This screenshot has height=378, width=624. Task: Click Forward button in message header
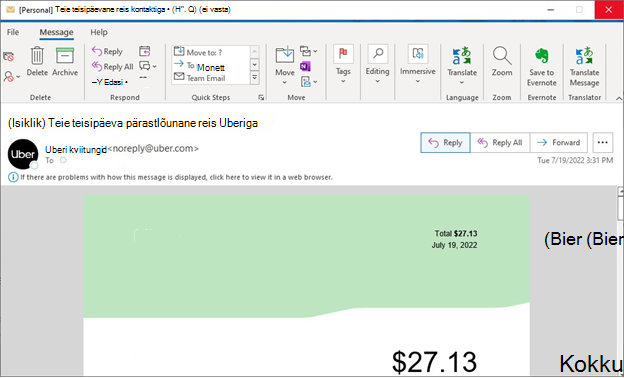tap(558, 142)
